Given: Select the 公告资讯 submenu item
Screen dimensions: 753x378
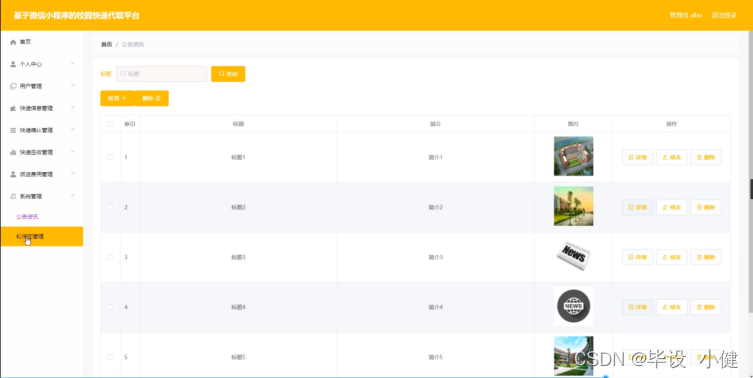Looking at the screenshot, I should [41, 217].
